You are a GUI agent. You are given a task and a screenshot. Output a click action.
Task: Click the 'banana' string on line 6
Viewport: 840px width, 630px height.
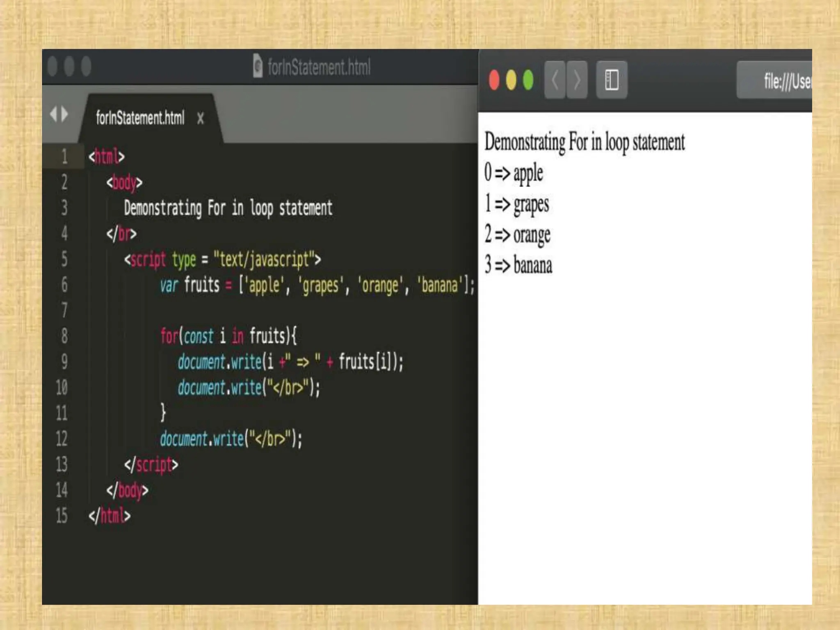tap(440, 285)
